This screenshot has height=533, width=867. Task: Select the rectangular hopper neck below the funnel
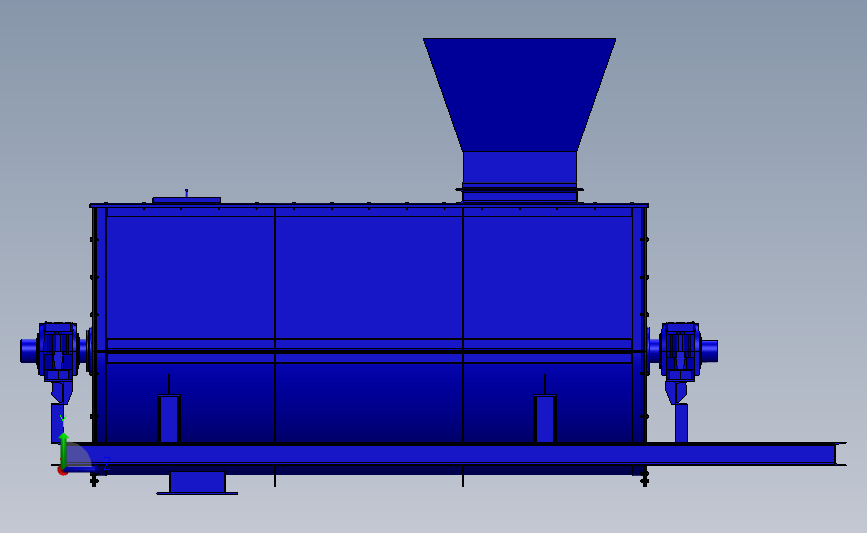tap(520, 168)
